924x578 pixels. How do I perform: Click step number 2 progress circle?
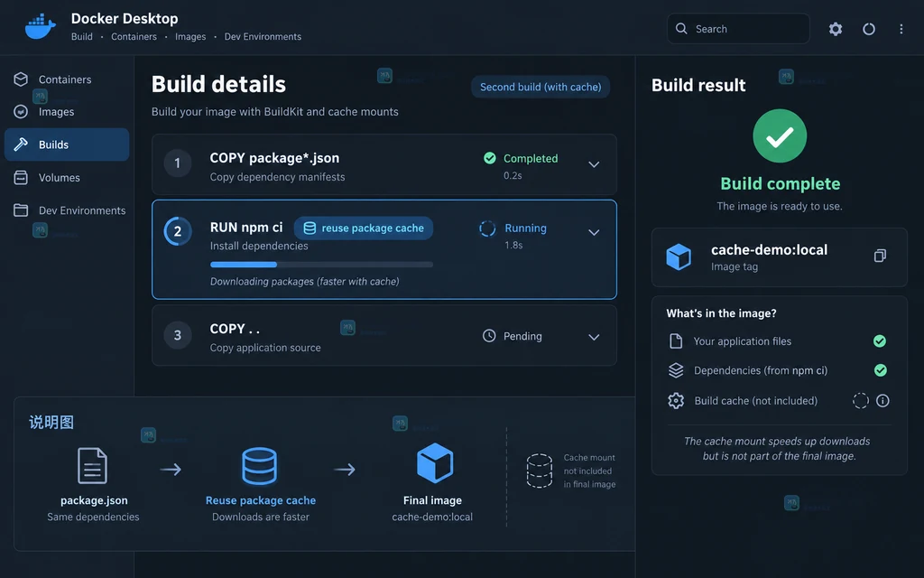tap(178, 231)
